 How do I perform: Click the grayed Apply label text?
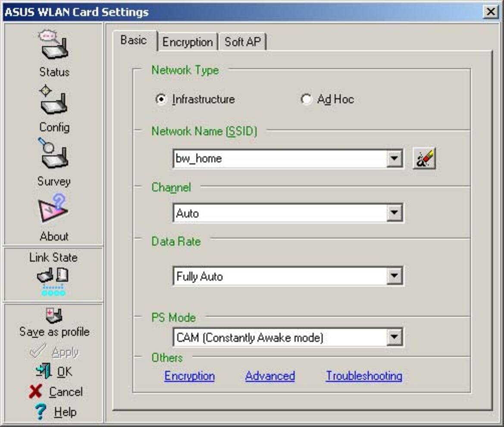point(65,352)
